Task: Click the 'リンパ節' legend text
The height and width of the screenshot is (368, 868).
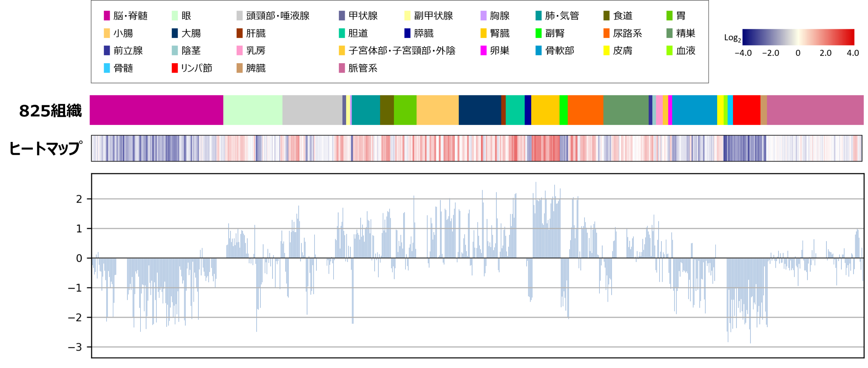Action: [196, 68]
